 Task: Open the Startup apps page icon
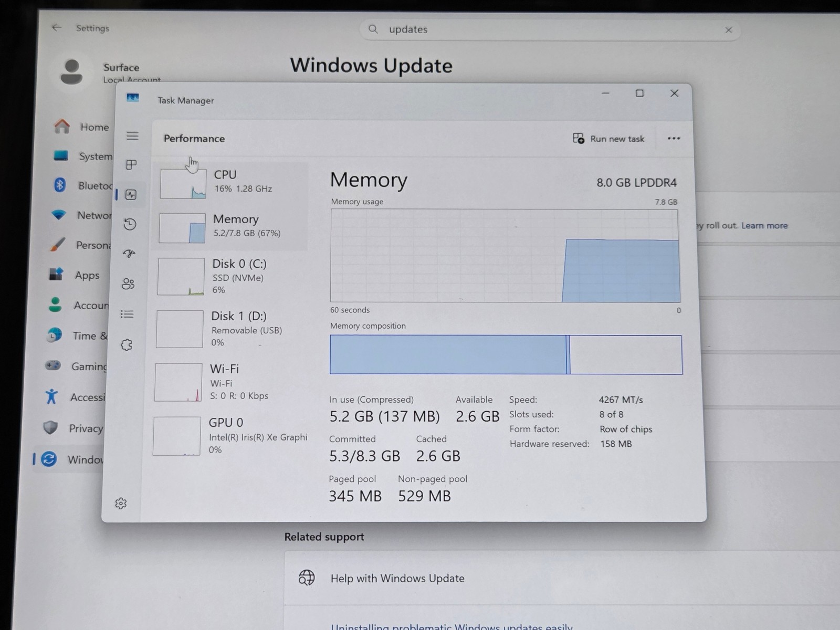tap(129, 254)
